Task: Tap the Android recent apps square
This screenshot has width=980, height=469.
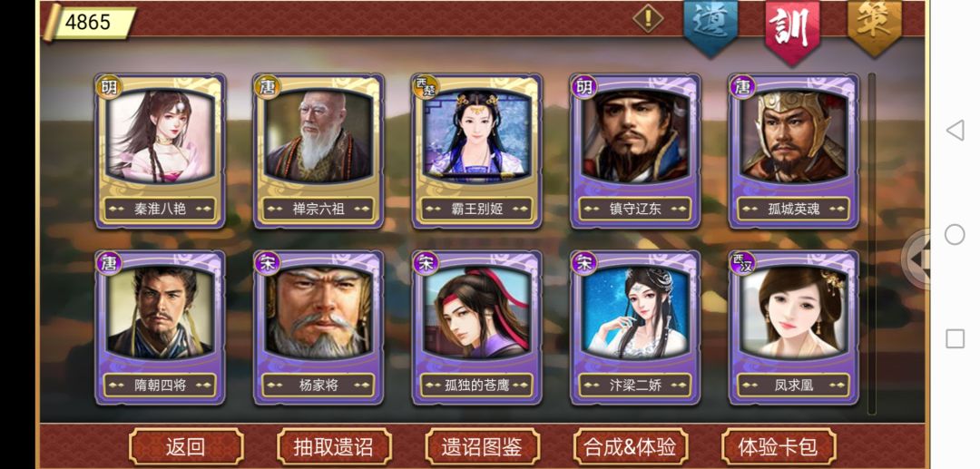Action: [x=955, y=339]
